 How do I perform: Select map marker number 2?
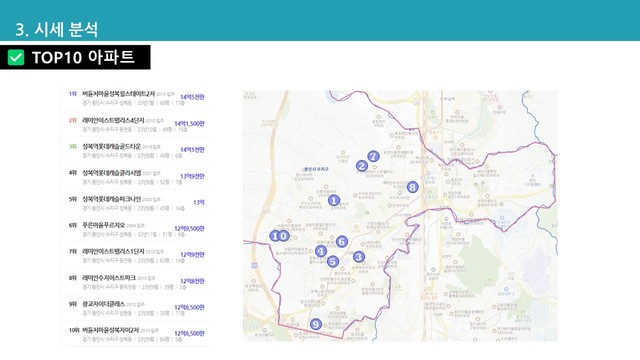coord(362,166)
